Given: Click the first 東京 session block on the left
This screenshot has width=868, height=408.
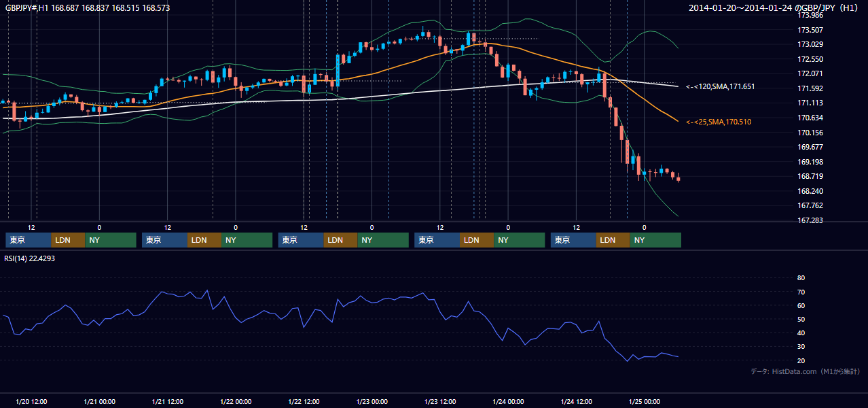Looking at the screenshot, I should (x=29, y=240).
